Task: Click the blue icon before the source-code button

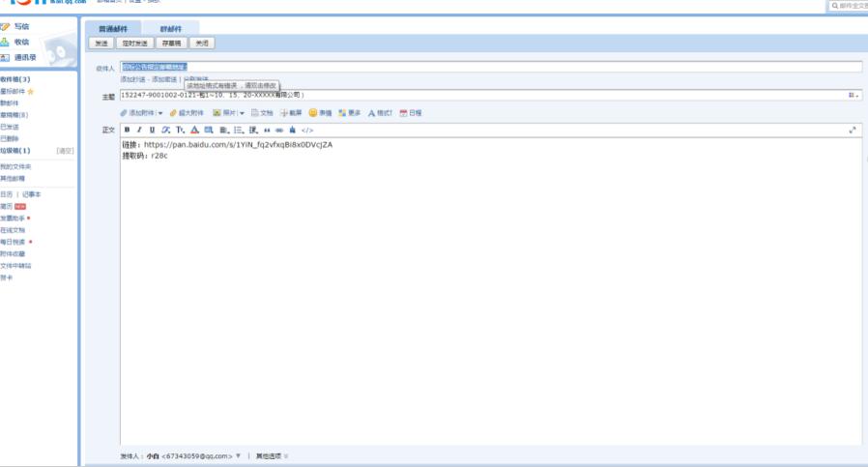Action: [292, 131]
